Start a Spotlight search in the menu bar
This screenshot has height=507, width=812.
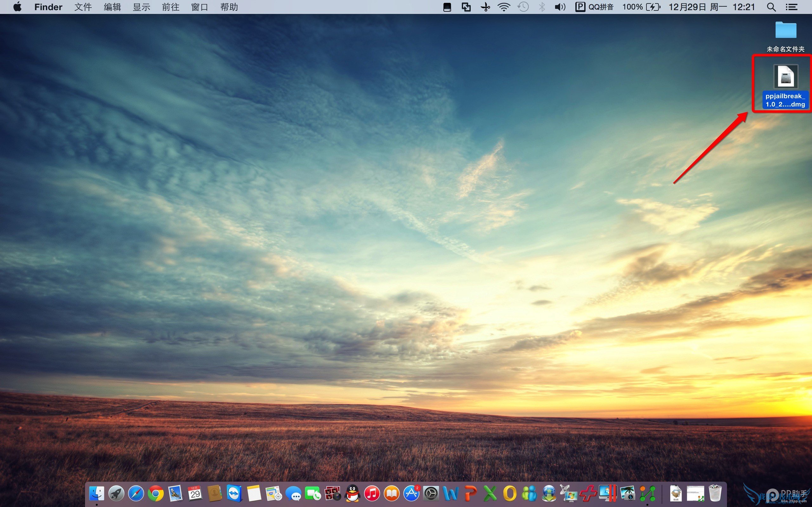771,7
